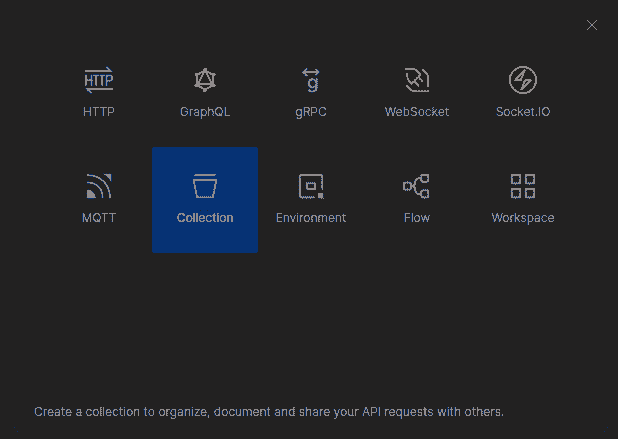This screenshot has height=439, width=618.
Task: Select the GraphQL triangle logo icon
Action: 205,80
